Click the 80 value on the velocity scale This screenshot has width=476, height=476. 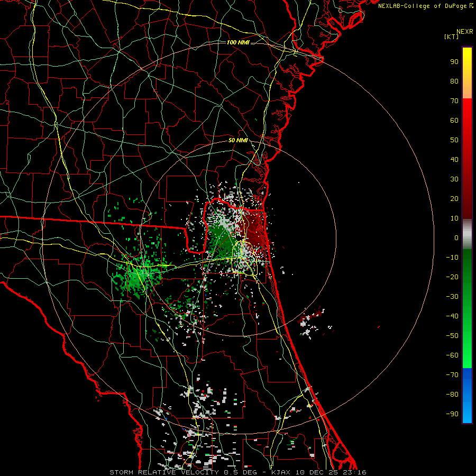pos(454,81)
